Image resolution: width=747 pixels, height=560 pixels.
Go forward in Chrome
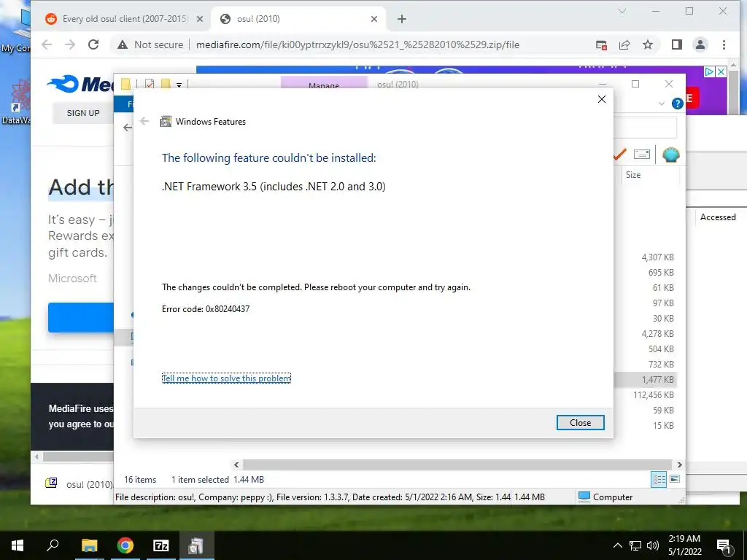click(x=70, y=44)
